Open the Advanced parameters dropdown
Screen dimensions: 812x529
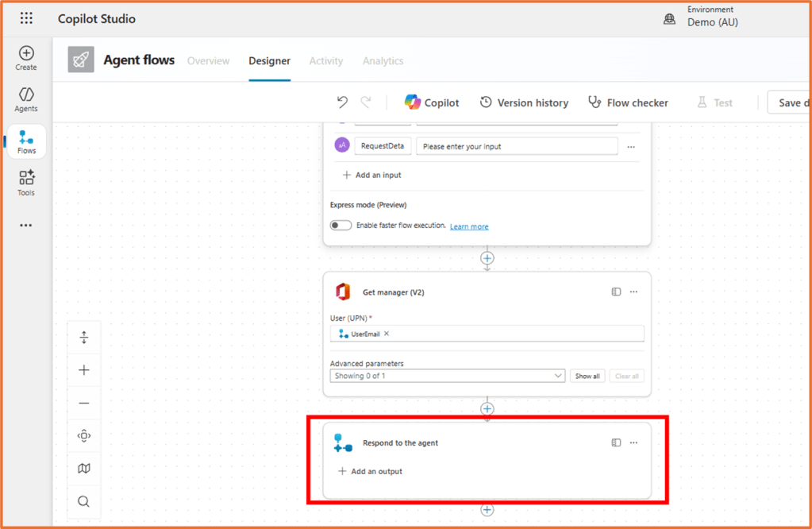[x=556, y=374]
